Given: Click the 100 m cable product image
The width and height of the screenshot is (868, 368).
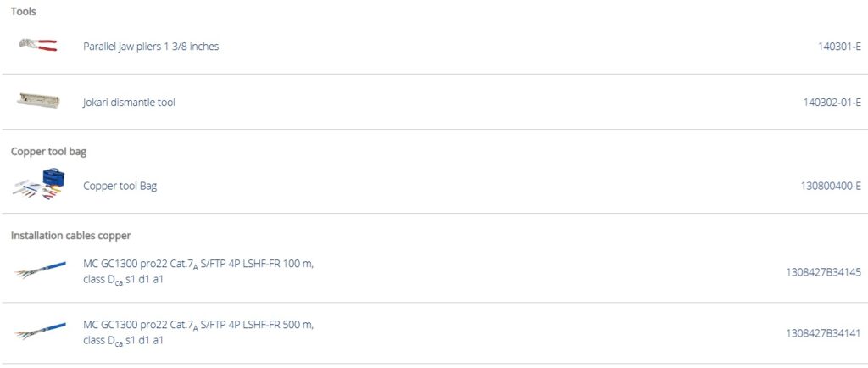Looking at the screenshot, I should 40,270.
